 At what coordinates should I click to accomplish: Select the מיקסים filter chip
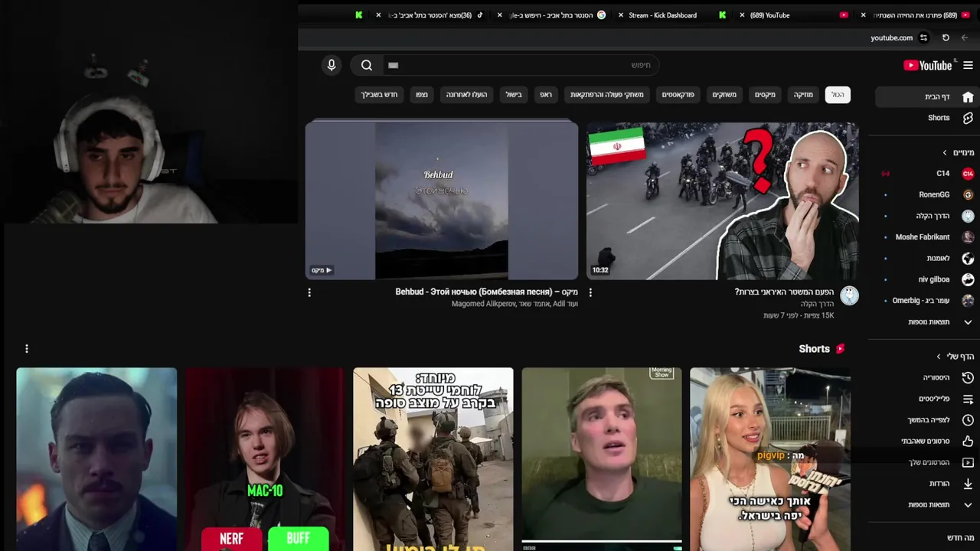(x=765, y=95)
